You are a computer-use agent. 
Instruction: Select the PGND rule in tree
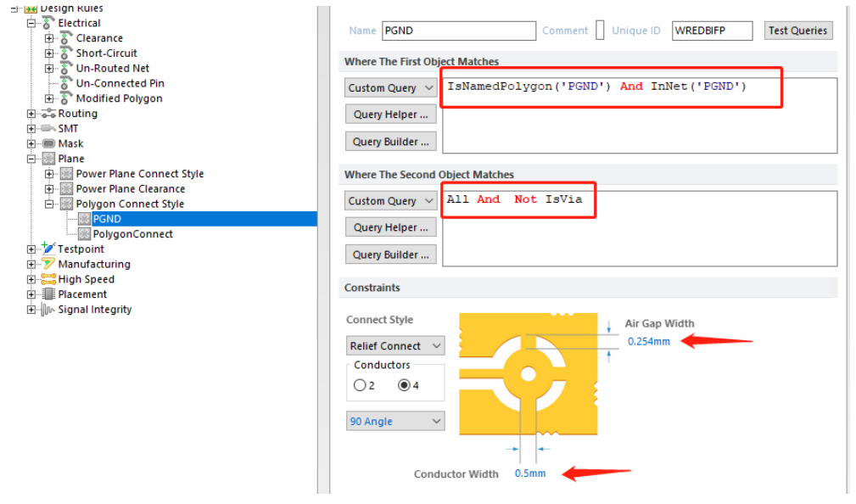(107, 219)
